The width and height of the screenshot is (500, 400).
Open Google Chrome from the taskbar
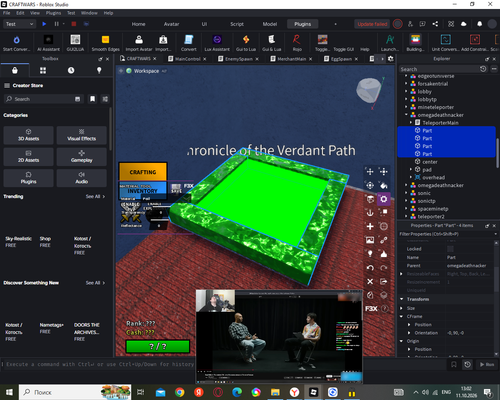point(179,392)
